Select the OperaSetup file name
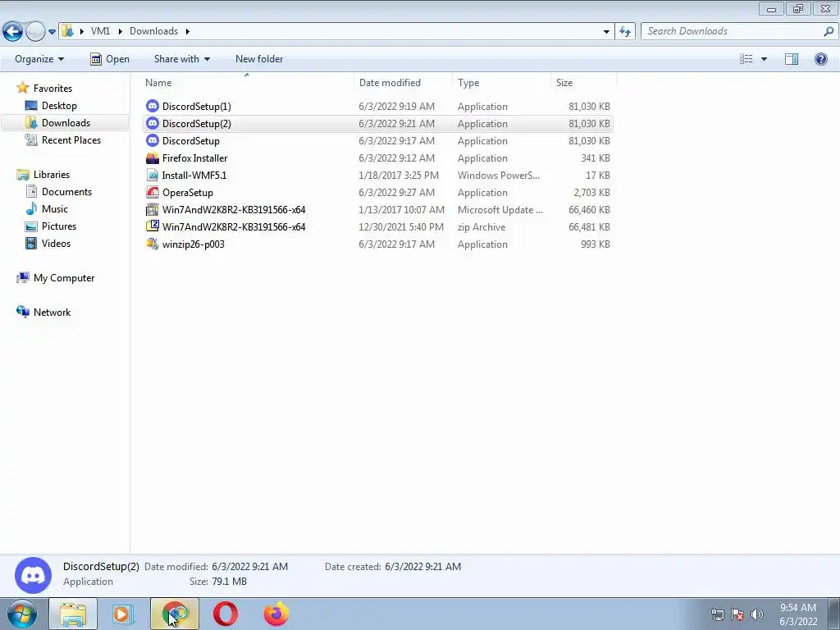This screenshot has height=630, width=840. click(188, 192)
